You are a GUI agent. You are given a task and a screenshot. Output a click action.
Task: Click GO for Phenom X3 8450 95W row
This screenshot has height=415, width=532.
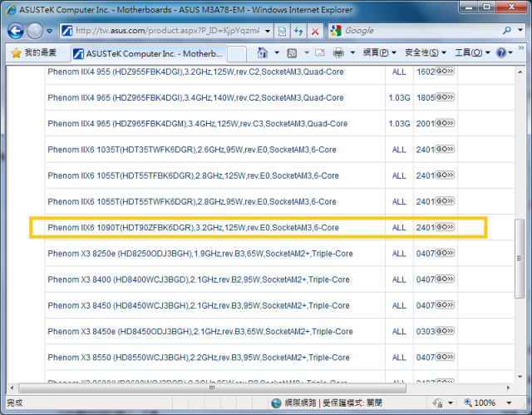pyautogui.click(x=445, y=305)
